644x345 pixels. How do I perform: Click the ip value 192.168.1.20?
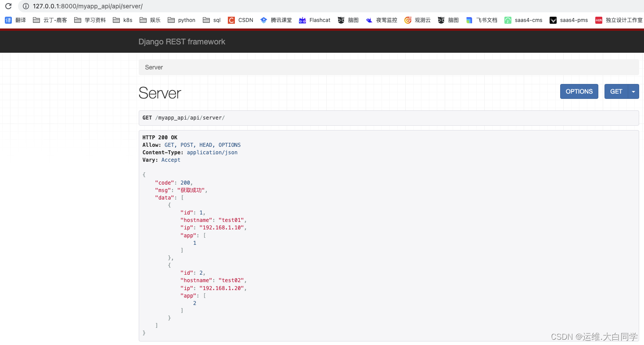[221, 288]
